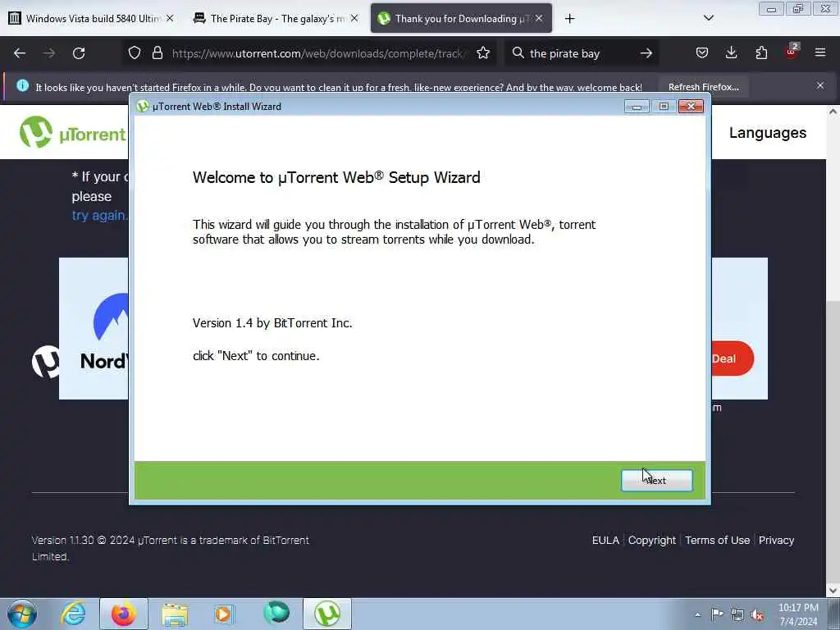840x630 pixels.
Task: Click the page scrollbar down arrow
Action: [x=833, y=591]
